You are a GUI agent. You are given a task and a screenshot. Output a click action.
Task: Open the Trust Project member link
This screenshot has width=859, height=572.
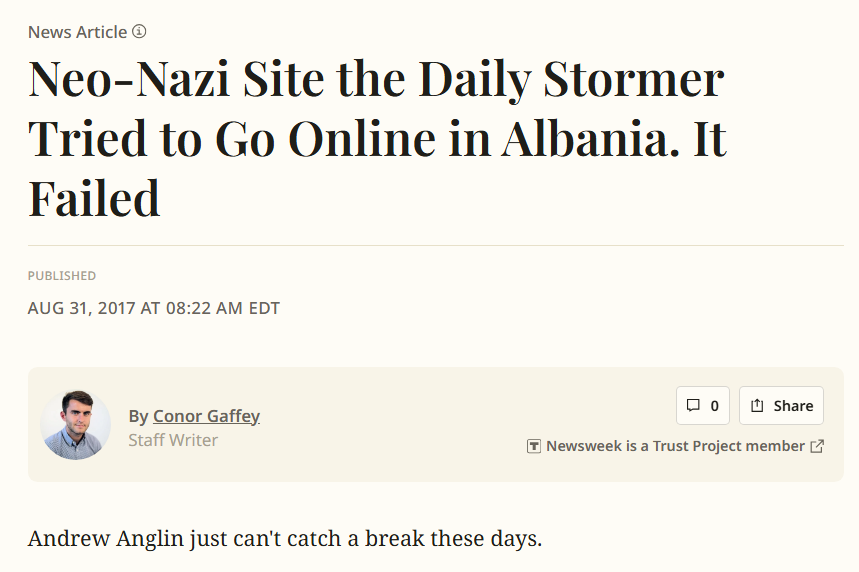(x=675, y=446)
